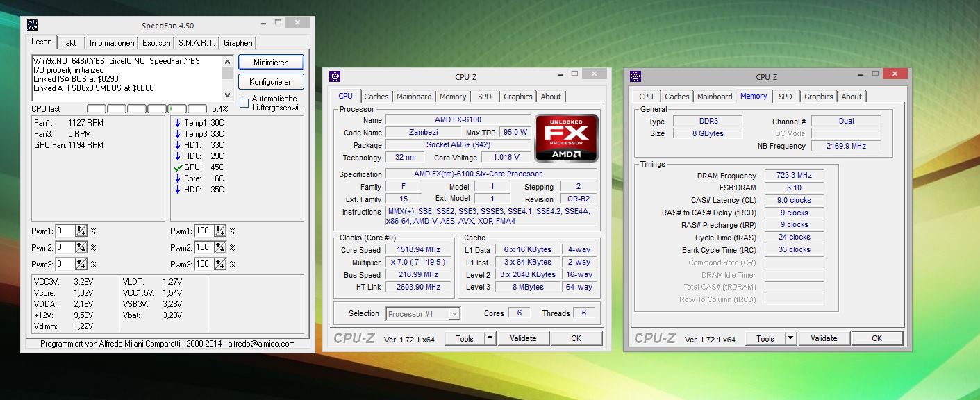The width and height of the screenshot is (980, 400).
Task: Open Memory tab in CPU-Z CPU window
Action: tap(453, 97)
